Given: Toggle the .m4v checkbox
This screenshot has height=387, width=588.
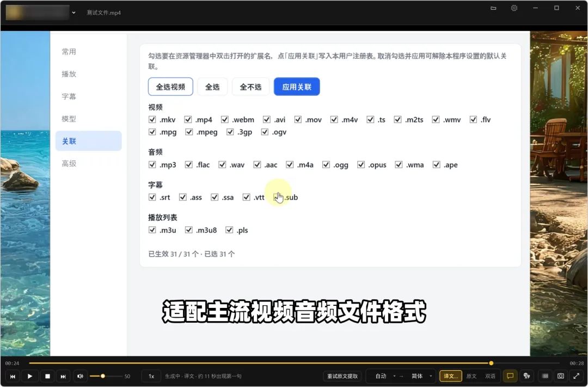Looking at the screenshot, I should coord(334,119).
